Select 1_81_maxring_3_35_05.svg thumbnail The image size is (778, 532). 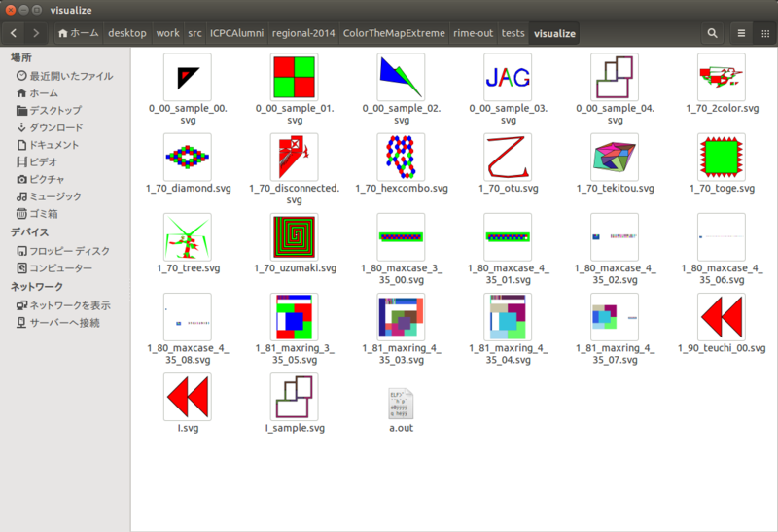point(295,317)
